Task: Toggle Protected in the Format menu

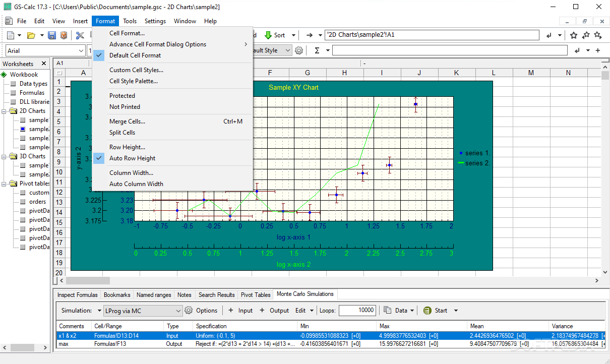Action: click(x=172, y=96)
